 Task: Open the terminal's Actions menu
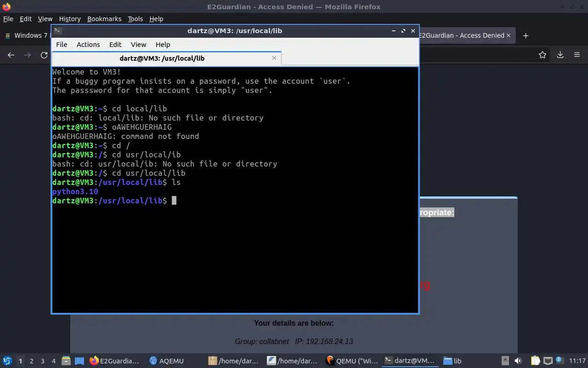88,45
